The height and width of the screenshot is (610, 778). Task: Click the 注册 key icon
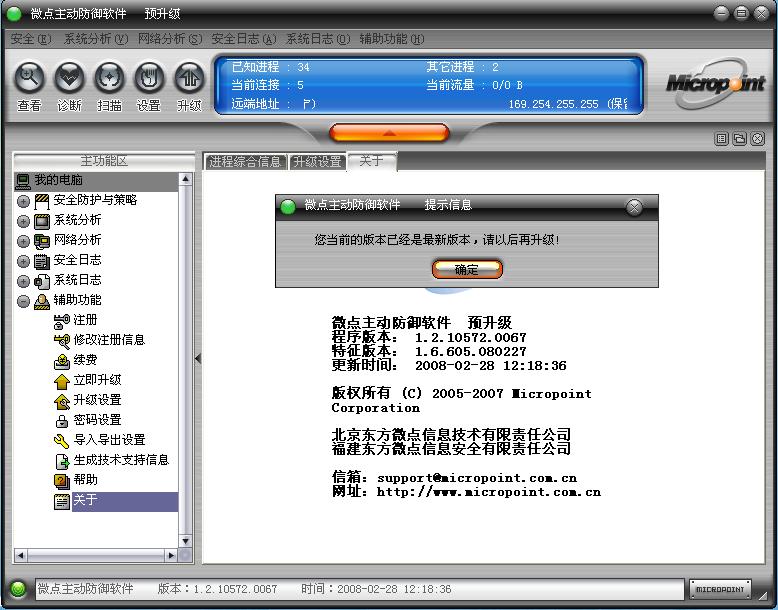[x=62, y=321]
